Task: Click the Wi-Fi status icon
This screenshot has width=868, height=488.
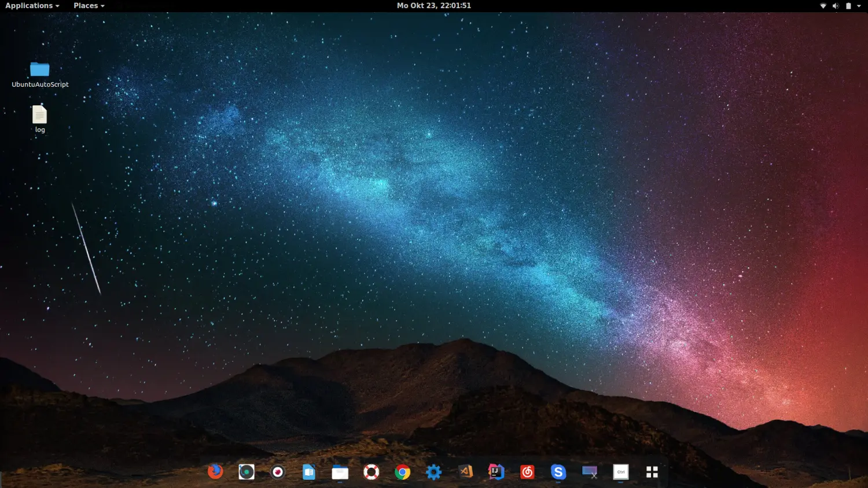Action: coord(823,6)
